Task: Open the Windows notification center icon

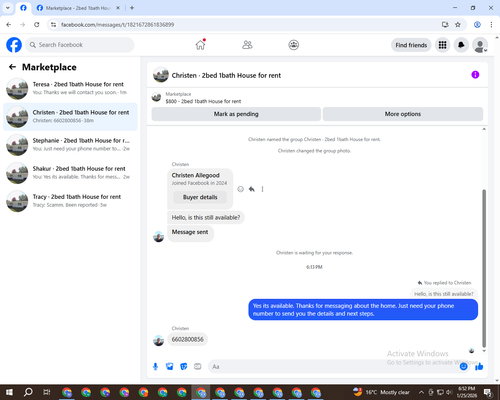Action: click(489, 392)
